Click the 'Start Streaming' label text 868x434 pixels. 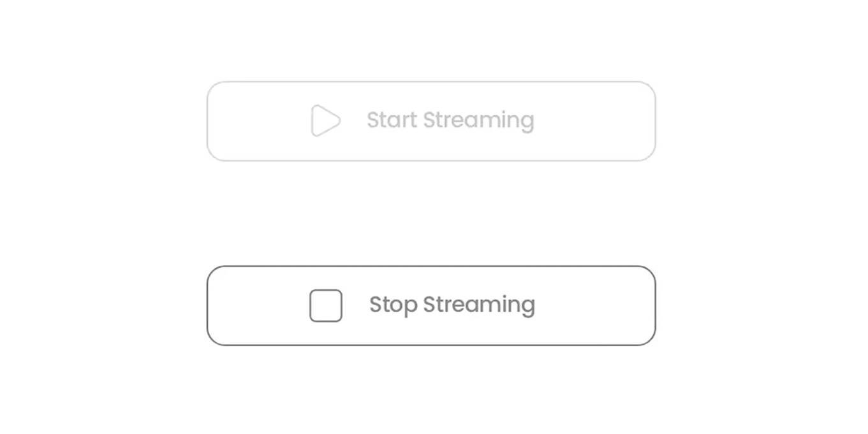tap(450, 120)
